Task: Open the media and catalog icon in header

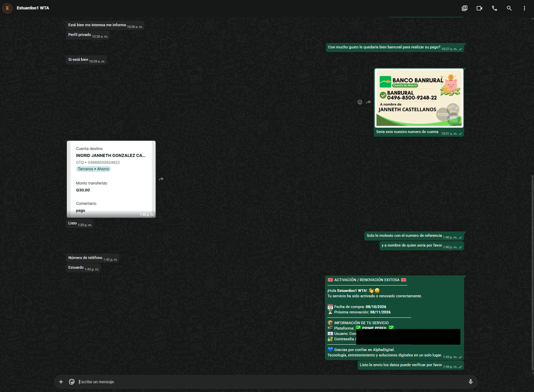Action: (x=464, y=8)
